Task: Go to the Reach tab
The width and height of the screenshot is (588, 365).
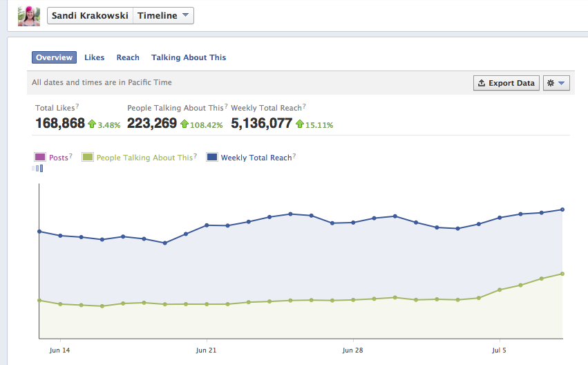Action: coord(128,58)
